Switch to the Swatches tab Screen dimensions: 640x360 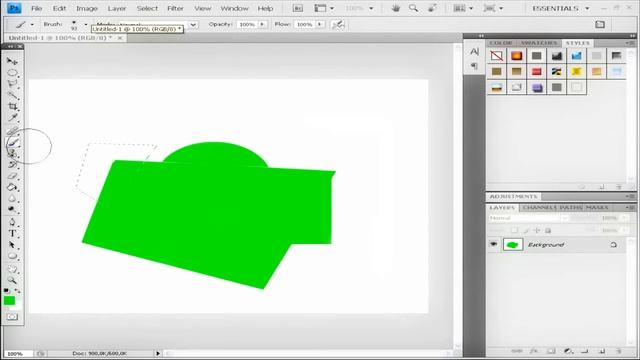(538, 43)
